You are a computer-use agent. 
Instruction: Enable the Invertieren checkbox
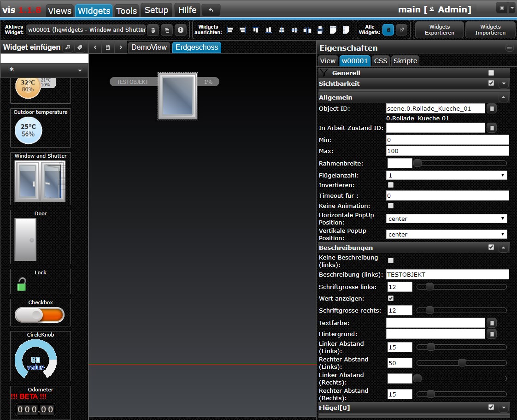coord(391,185)
